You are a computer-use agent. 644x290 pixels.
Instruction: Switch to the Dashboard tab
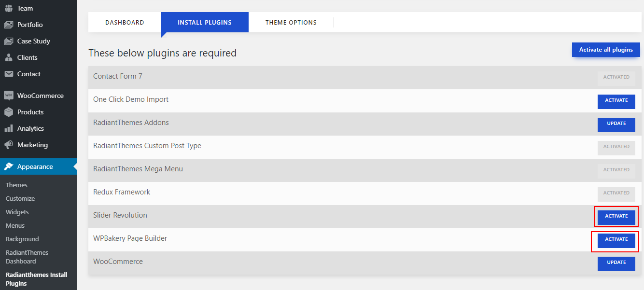point(125,22)
